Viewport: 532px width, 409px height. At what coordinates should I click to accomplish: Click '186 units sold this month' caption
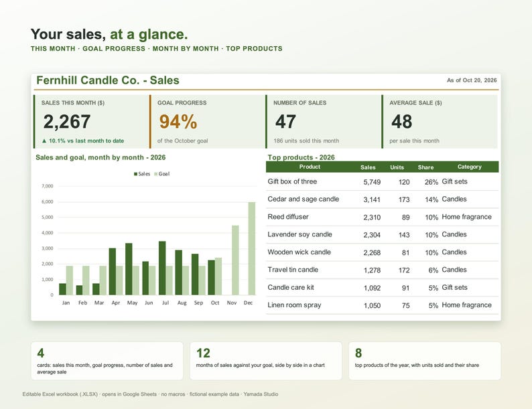[x=306, y=141]
